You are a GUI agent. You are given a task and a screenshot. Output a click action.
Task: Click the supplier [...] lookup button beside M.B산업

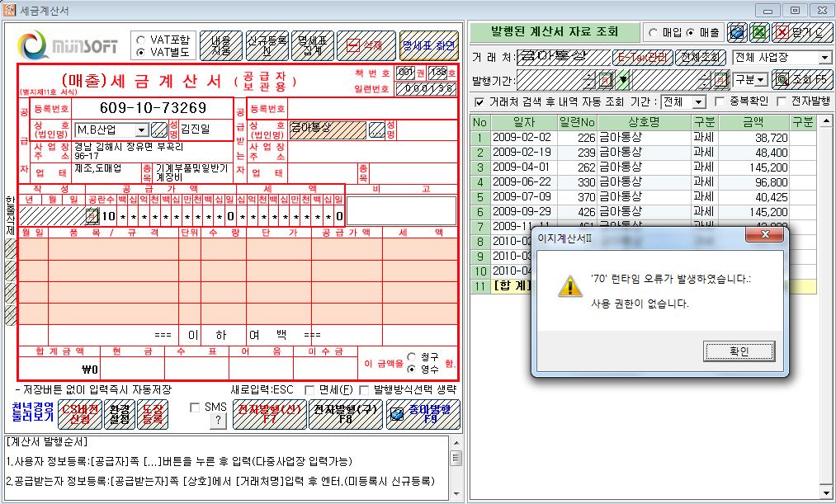tap(159, 130)
